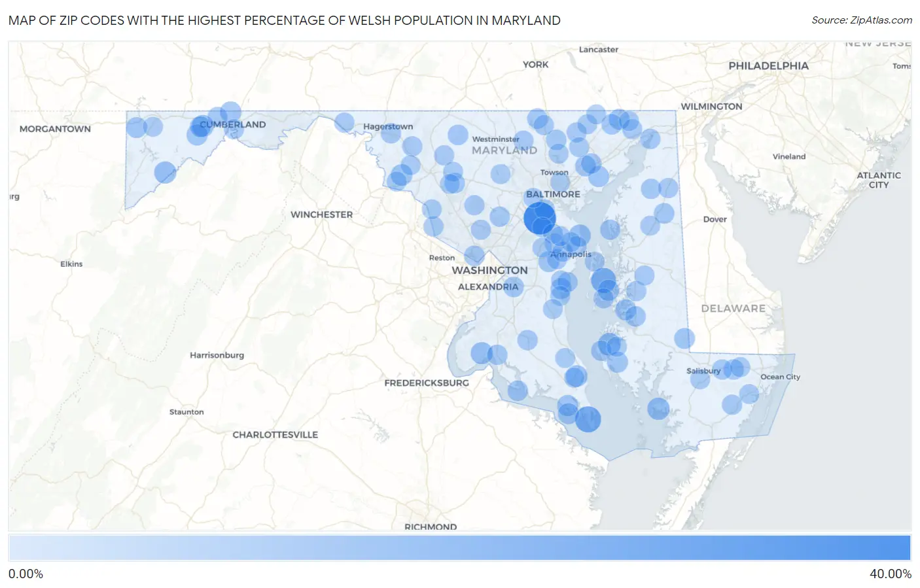Click the Annapolis label on the map
Image resolution: width=920 pixels, height=588 pixels.
[571, 254]
